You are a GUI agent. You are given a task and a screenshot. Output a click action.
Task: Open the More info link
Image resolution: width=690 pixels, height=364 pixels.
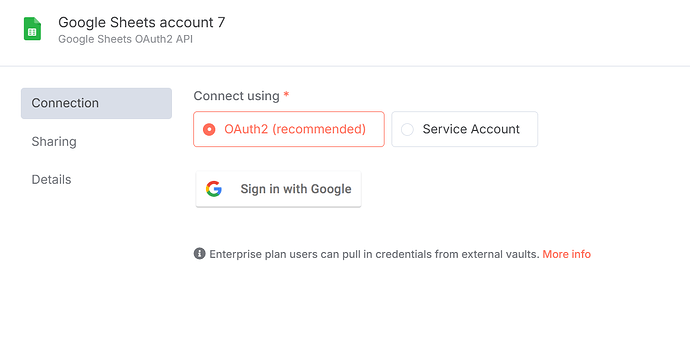566,254
